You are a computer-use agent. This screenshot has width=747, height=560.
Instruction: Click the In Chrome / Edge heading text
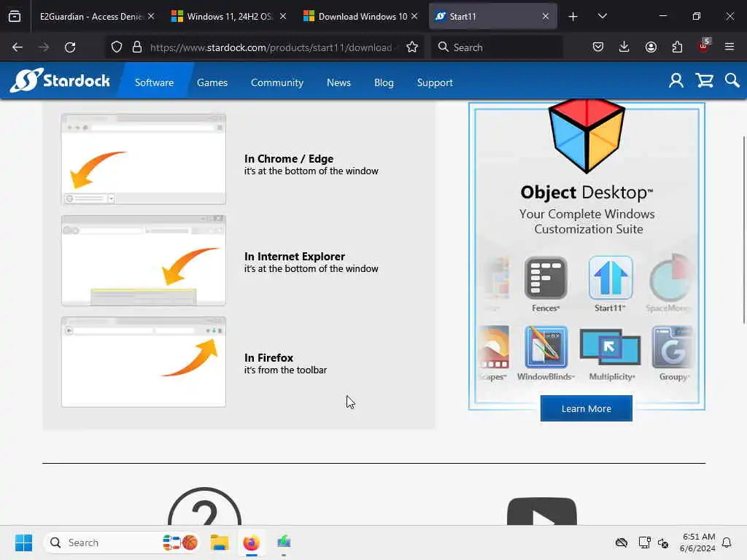tap(289, 158)
